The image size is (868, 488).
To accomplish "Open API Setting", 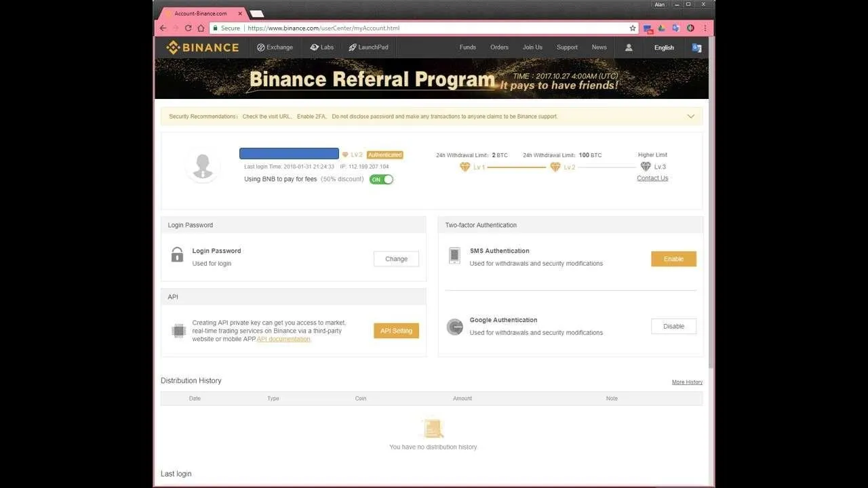I will [x=396, y=331].
